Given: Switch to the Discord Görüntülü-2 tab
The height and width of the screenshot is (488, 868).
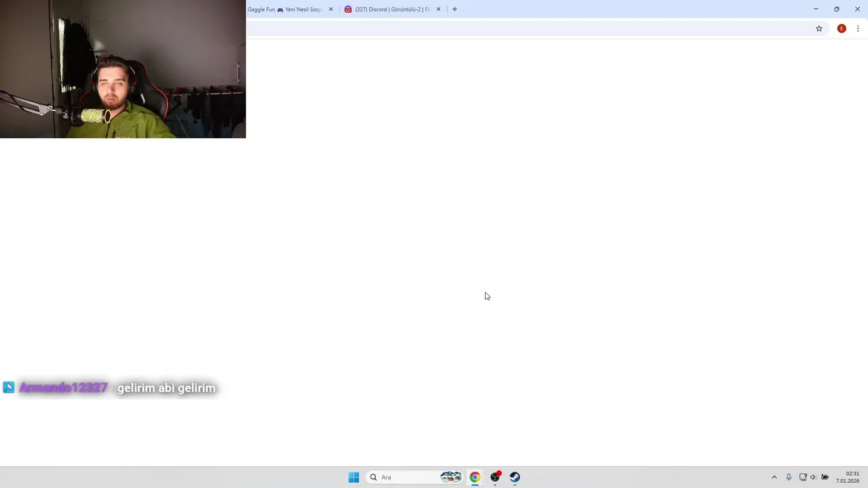Looking at the screenshot, I should [393, 9].
